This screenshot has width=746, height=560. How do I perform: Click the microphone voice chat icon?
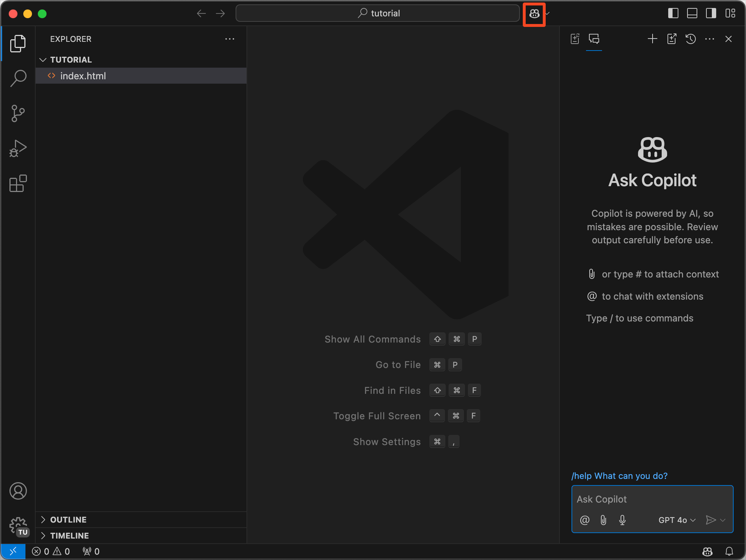pyautogui.click(x=622, y=520)
